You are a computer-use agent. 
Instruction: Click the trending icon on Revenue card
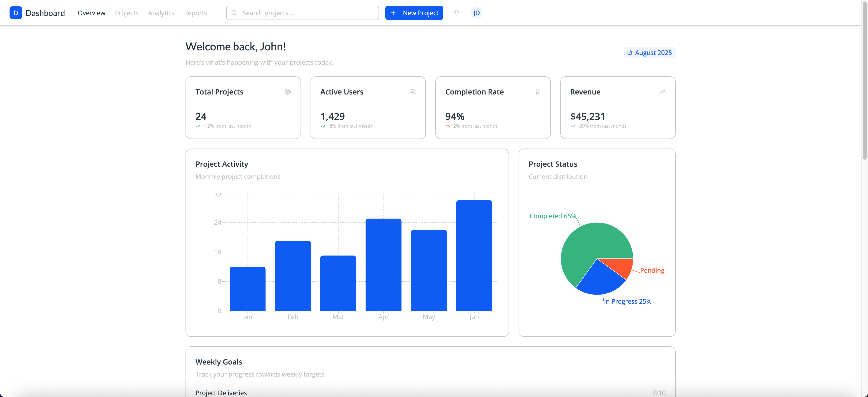662,92
